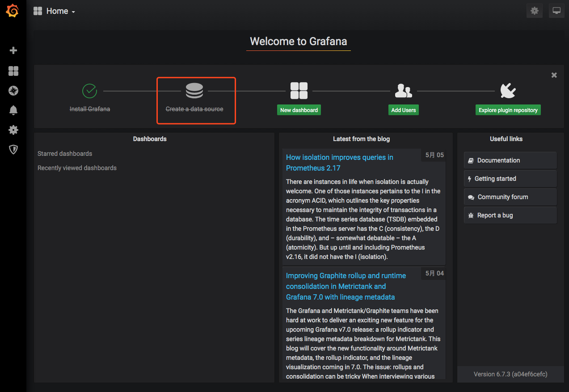This screenshot has width=569, height=392.
Task: Open the Community forum link
Action: point(510,197)
